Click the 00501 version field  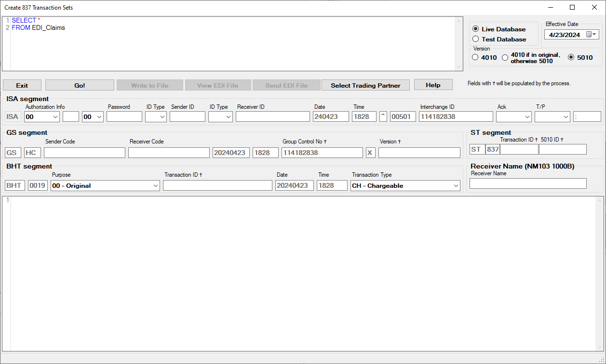tap(403, 117)
